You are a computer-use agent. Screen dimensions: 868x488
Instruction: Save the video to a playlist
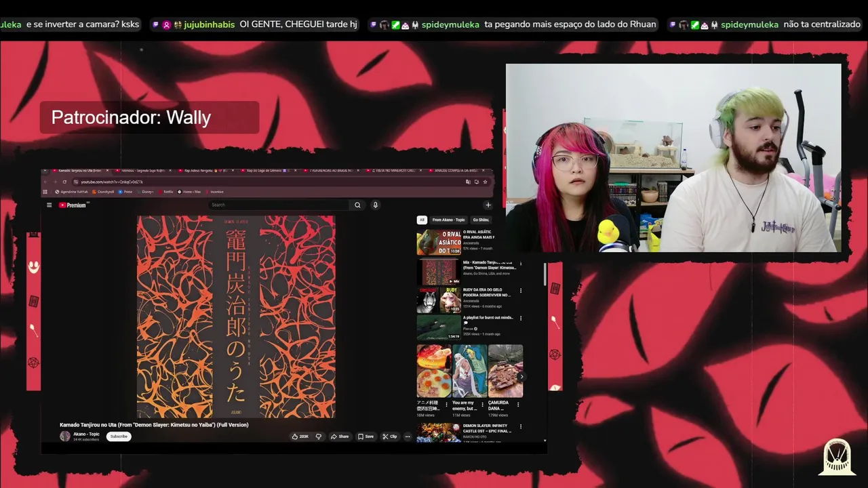(366, 436)
